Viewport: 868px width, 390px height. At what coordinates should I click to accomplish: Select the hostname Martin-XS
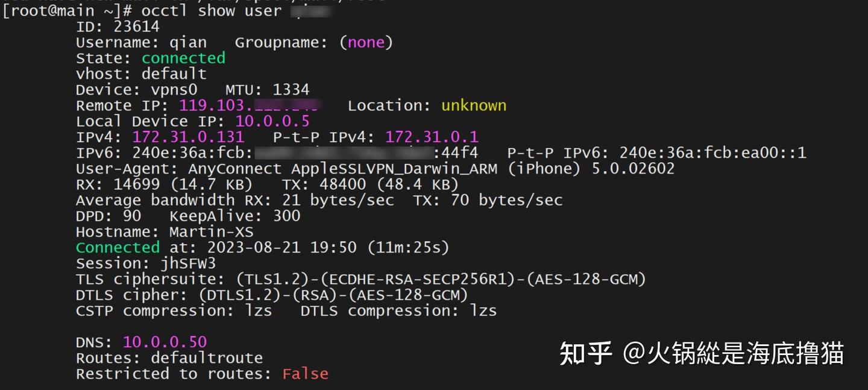tap(211, 231)
